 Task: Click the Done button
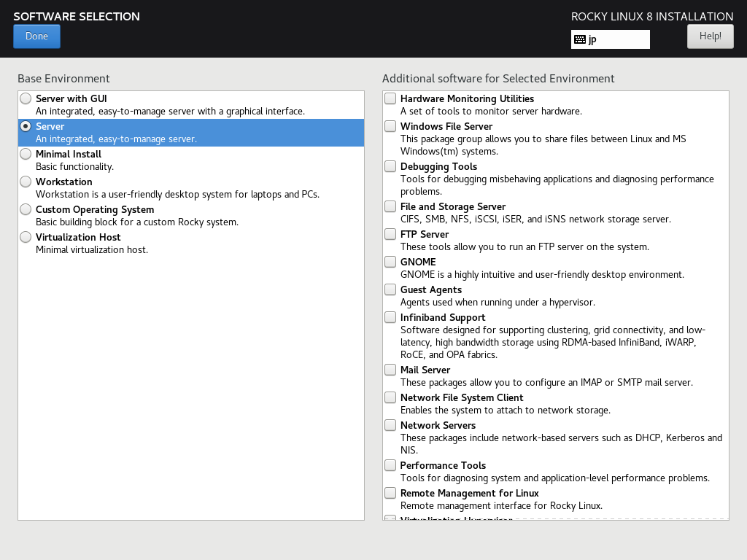[36, 36]
